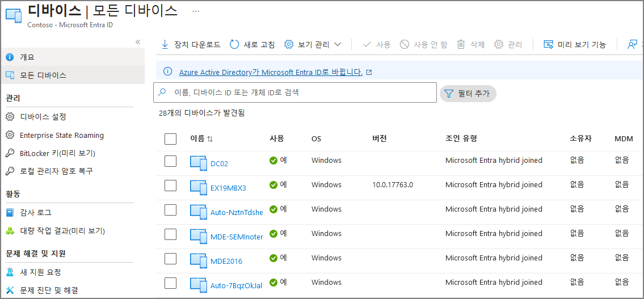Click green enabled check in DC02 row

(273, 161)
